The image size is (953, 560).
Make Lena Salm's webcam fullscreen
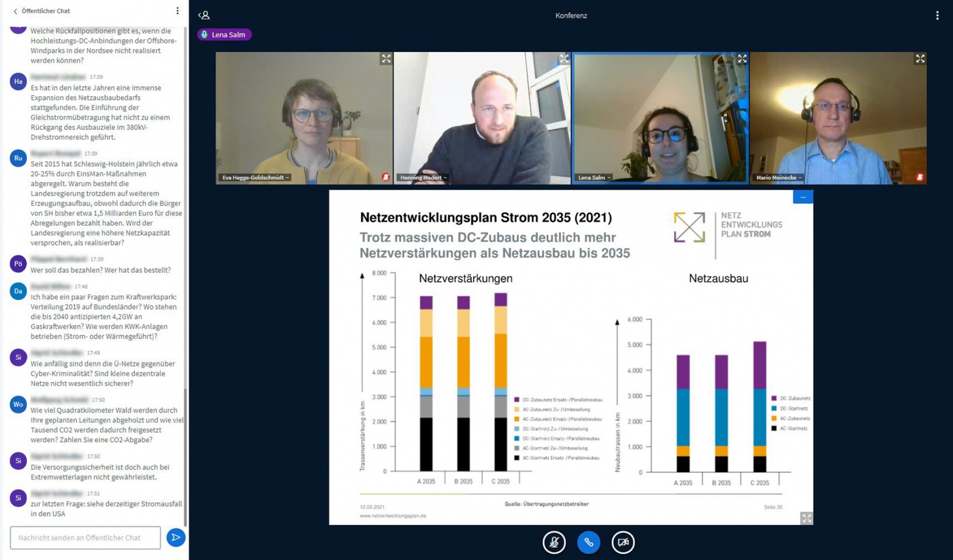[742, 59]
